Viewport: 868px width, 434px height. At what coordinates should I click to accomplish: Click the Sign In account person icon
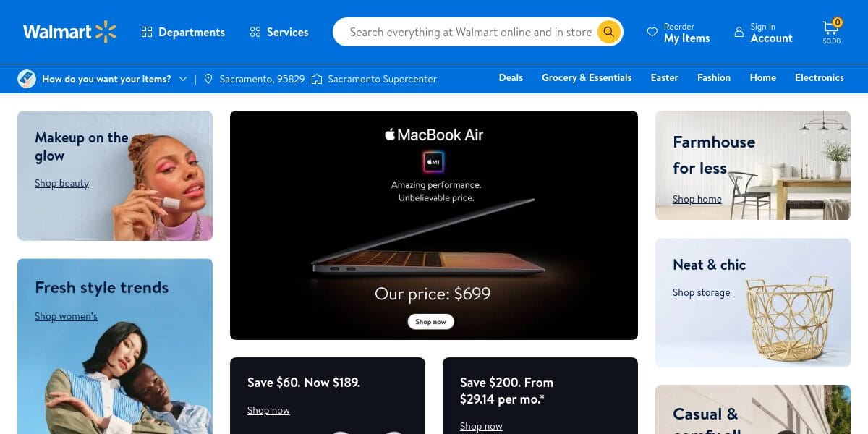pyautogui.click(x=739, y=33)
